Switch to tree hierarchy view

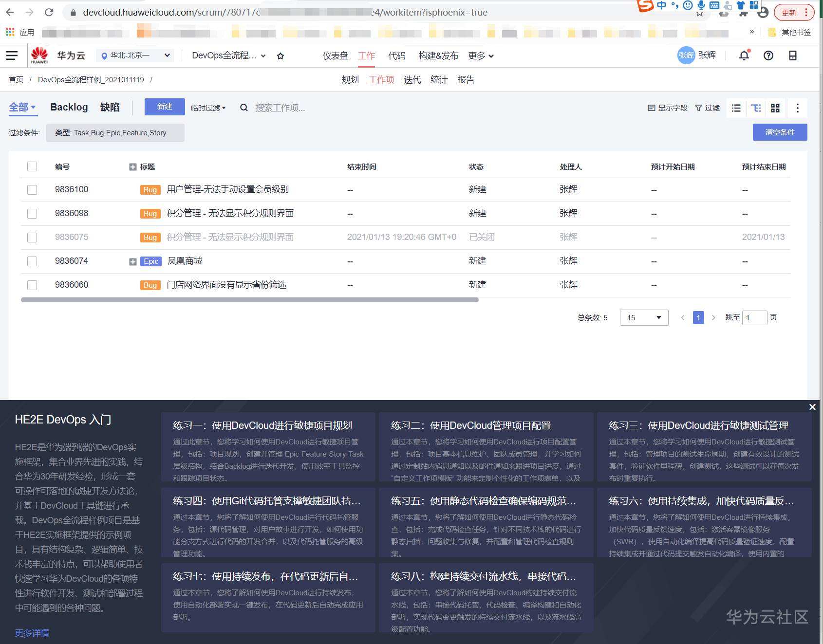tap(756, 108)
